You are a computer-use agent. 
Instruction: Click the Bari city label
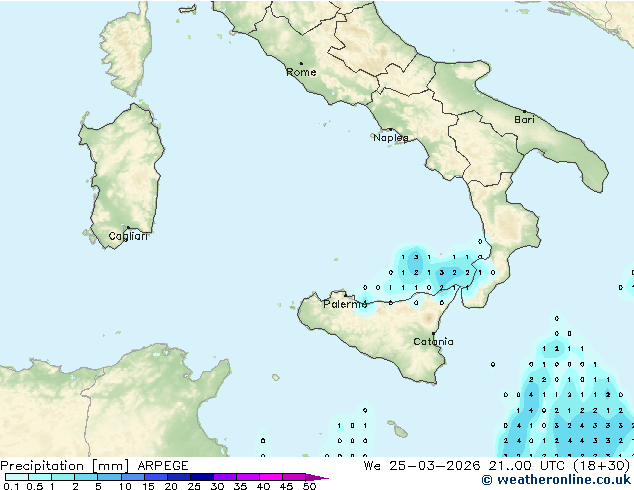524,119
